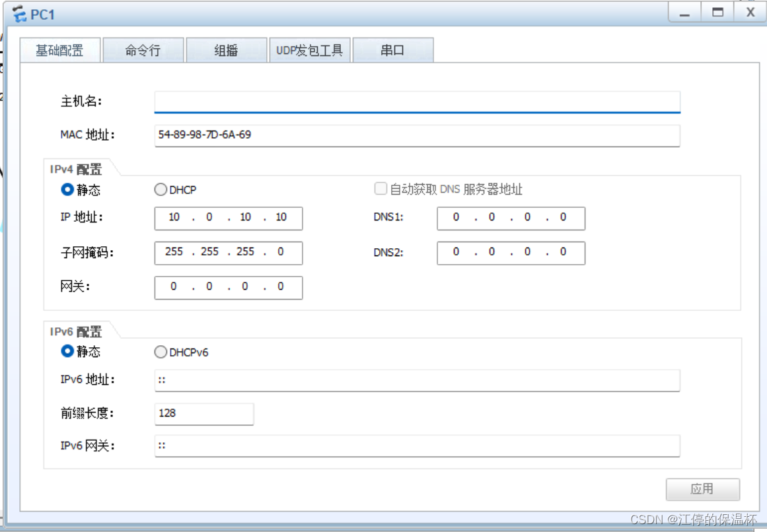Switch to the 串口 tab
The width and height of the screenshot is (767, 532).
coord(393,50)
